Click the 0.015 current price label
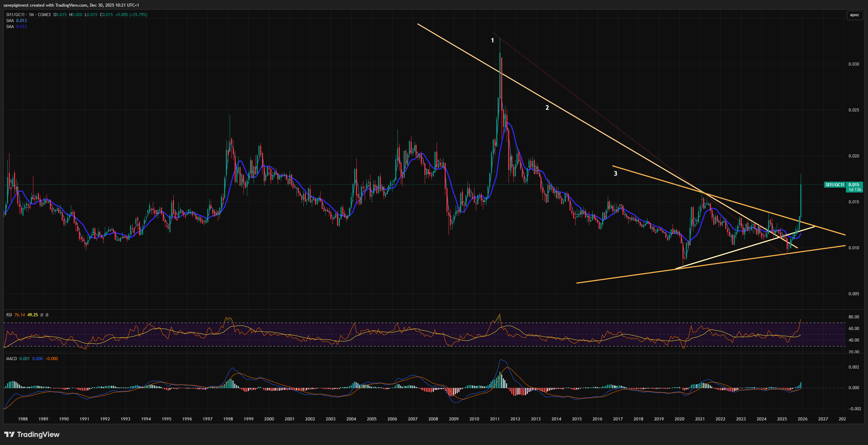Screen dimensions: 868x445 (854, 185)
